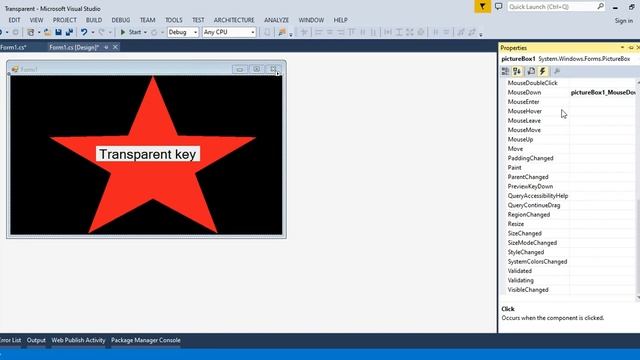Open the BUILD menu

[94, 20]
